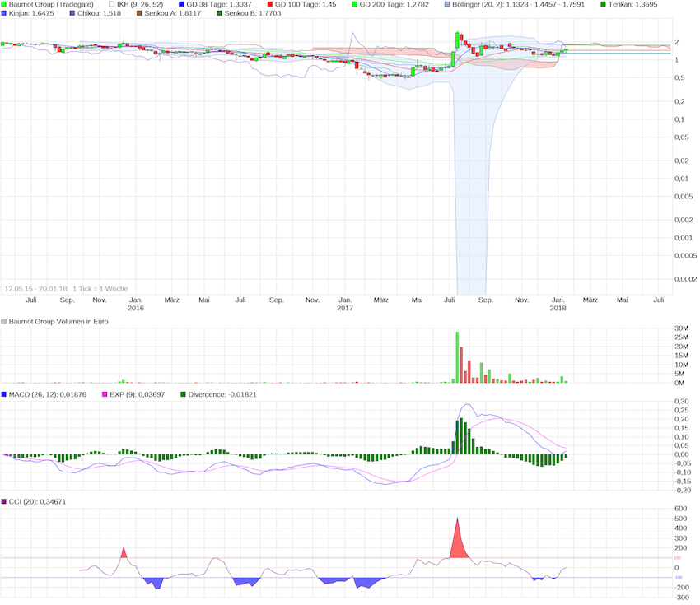This screenshot has width=700, height=605.
Task: Click the '0,0005' price axis label
Action: click(685, 256)
